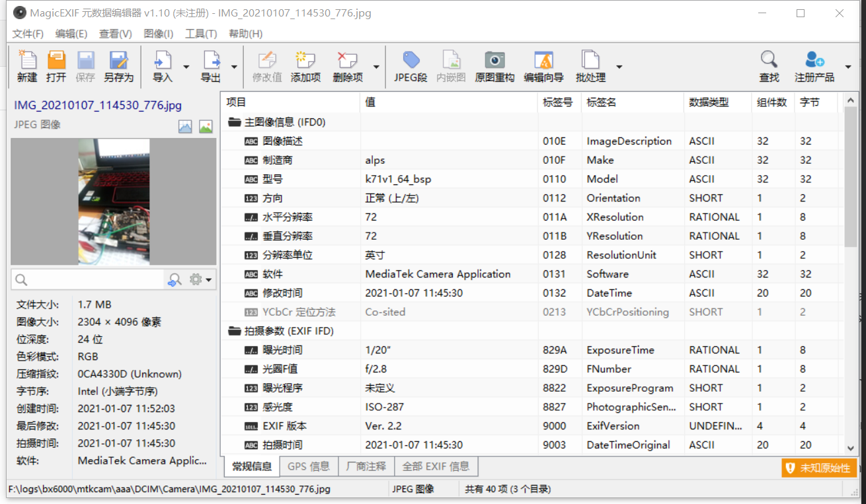The width and height of the screenshot is (866, 504).
Task: Open the 工具(T) menu
Action: tap(202, 34)
